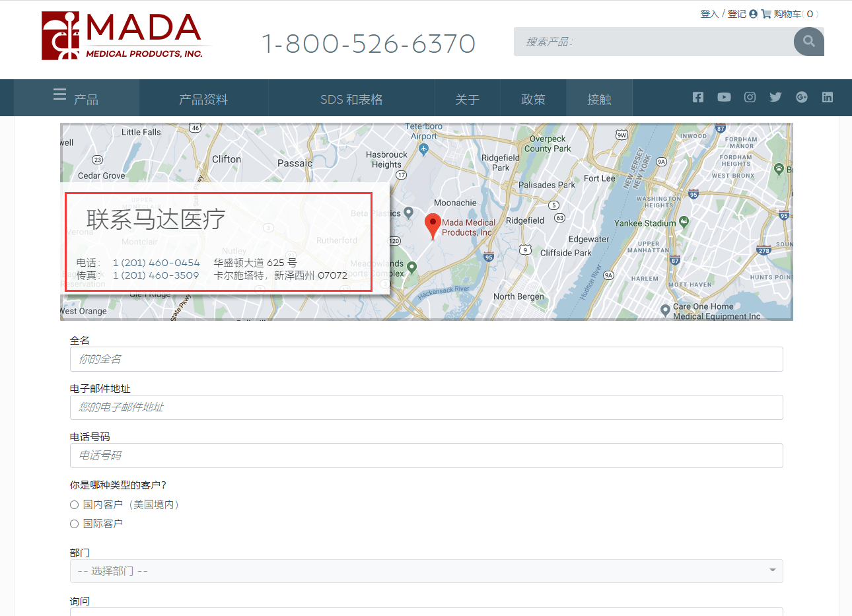The image size is (852, 616).
Task: Click the Clifton label on the map
Action: [227, 159]
